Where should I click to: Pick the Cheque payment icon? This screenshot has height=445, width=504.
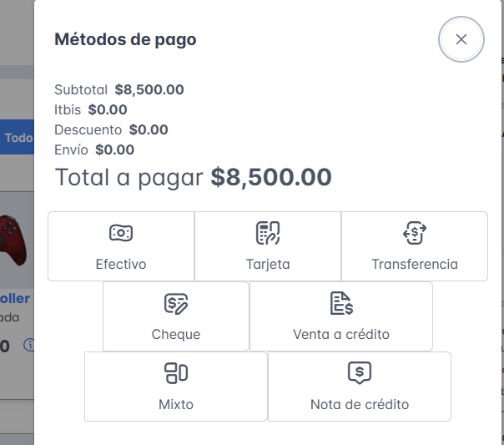176,303
